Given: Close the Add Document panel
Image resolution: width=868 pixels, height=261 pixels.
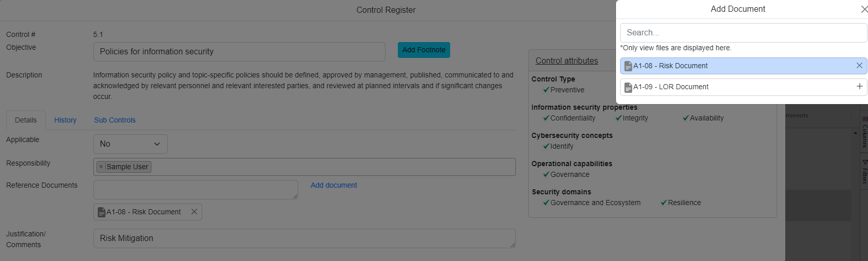Looking at the screenshot, I should point(864,9).
